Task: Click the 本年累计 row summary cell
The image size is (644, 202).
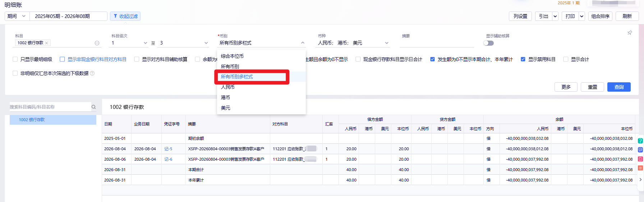Action: pyautogui.click(x=228, y=180)
